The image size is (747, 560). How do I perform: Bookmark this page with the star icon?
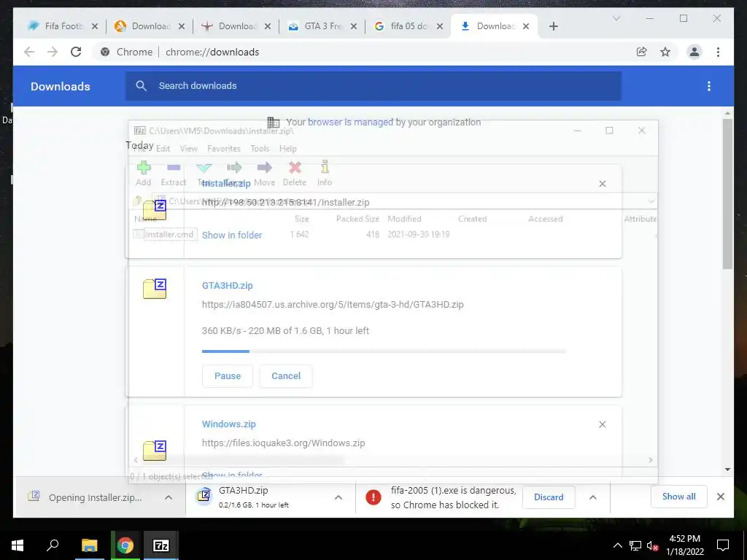665,52
